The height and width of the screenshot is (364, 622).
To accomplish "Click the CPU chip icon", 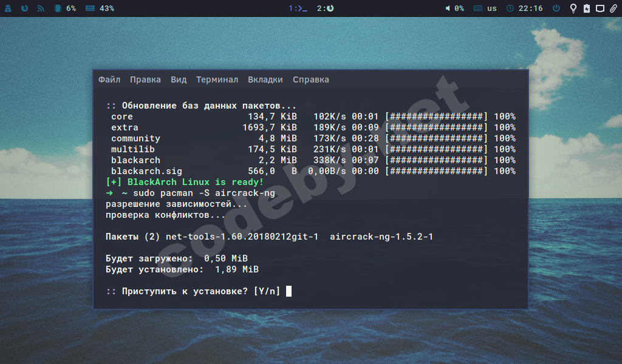I will (58, 8).
